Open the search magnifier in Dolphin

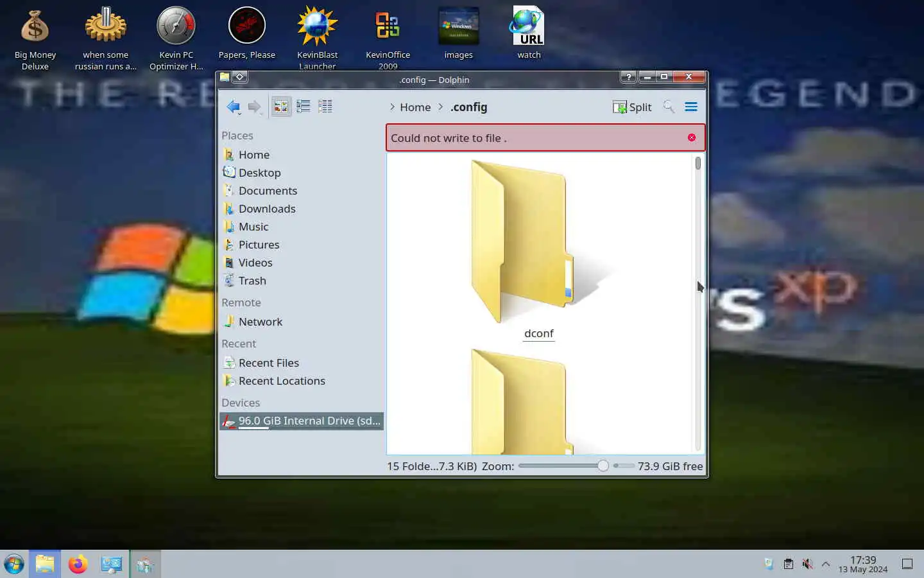[669, 107]
